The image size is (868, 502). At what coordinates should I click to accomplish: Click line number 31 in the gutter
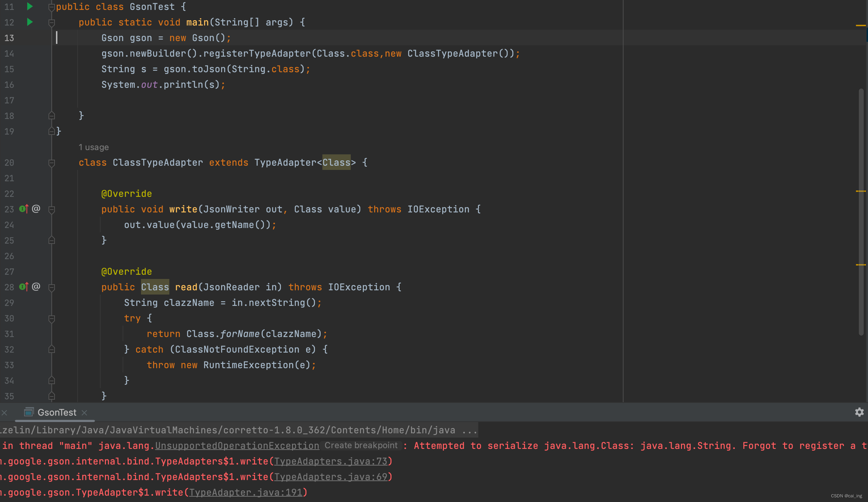click(x=9, y=334)
